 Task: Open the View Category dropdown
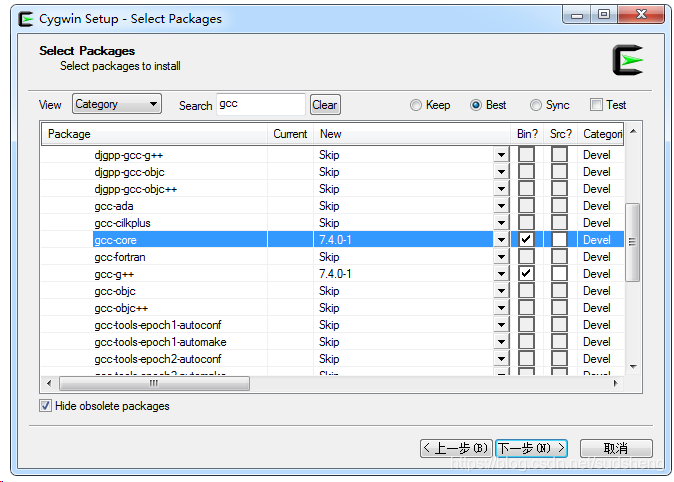click(x=117, y=104)
